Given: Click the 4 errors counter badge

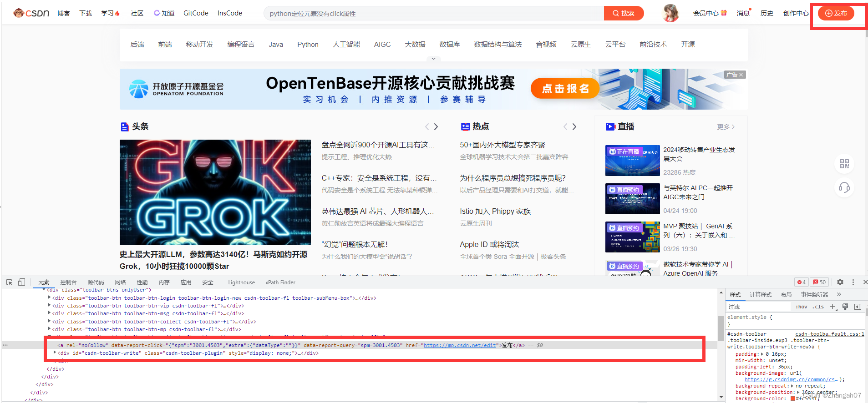Looking at the screenshot, I should click(802, 282).
